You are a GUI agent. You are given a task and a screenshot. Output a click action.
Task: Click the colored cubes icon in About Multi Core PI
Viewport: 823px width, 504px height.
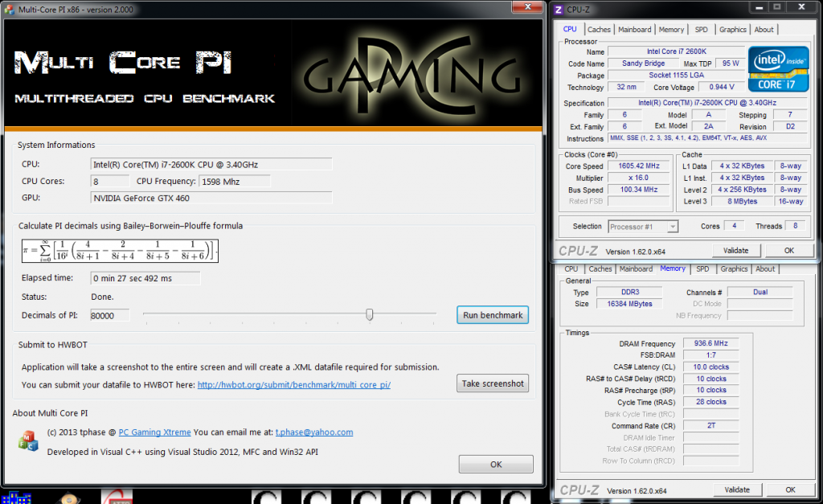28,441
